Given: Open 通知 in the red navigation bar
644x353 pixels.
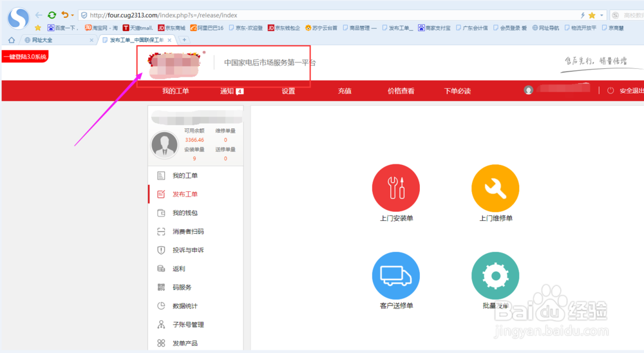Looking at the screenshot, I should (227, 91).
